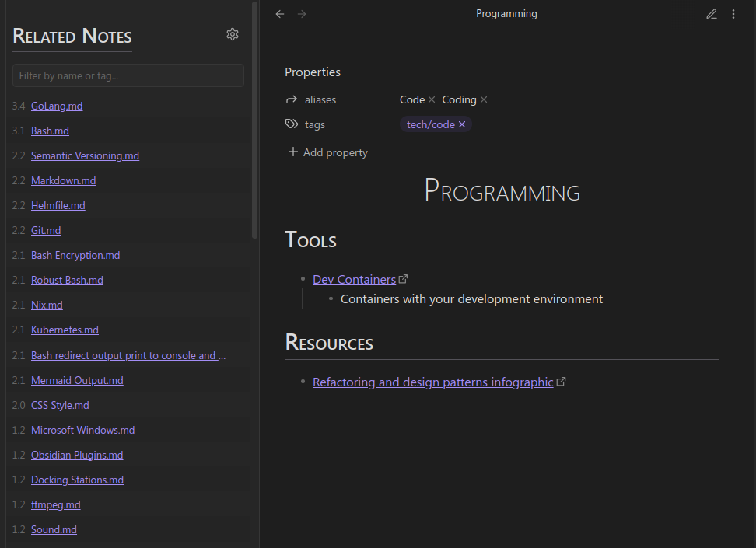This screenshot has width=756, height=548.
Task: Remove the Code alias
Action: point(432,99)
